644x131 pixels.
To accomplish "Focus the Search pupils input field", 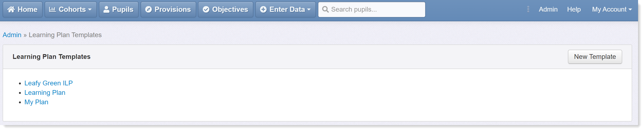I will click(x=371, y=9).
